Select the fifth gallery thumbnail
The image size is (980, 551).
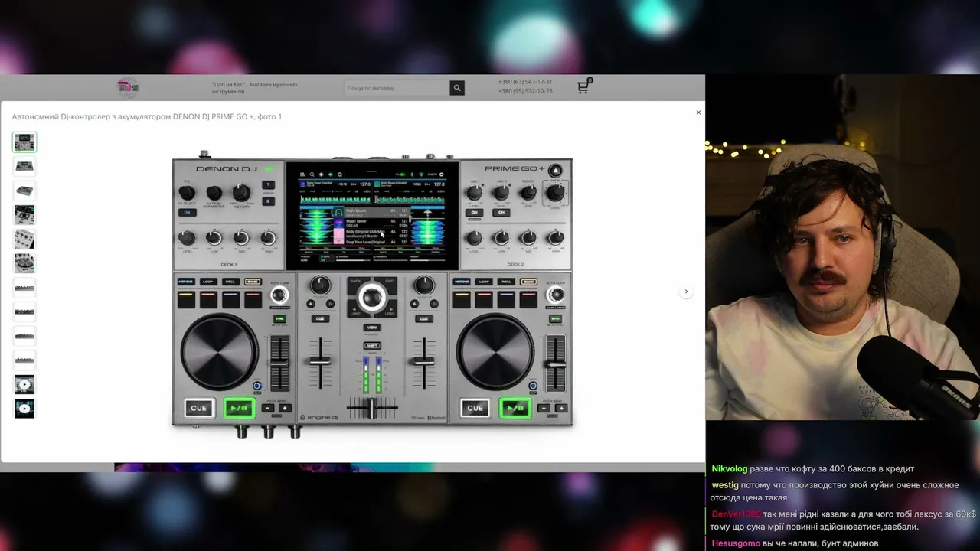coord(24,239)
